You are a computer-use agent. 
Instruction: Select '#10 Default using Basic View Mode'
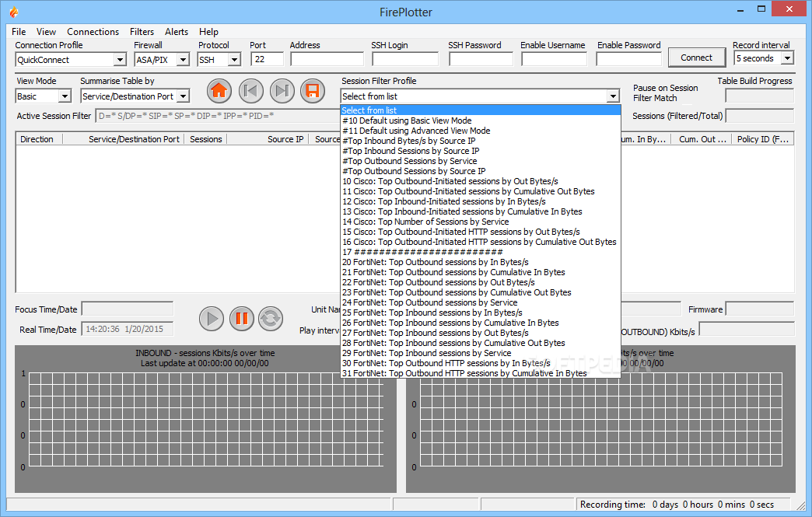481,121
